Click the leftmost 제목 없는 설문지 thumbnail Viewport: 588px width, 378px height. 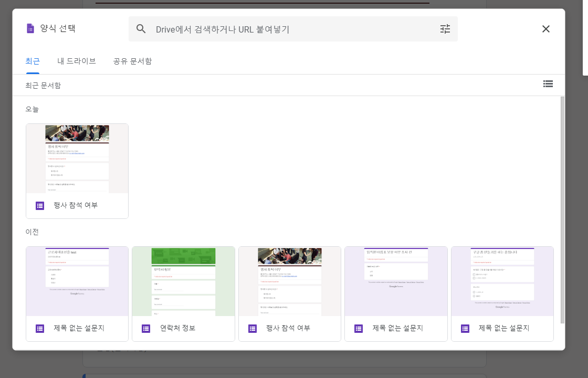coord(77,281)
